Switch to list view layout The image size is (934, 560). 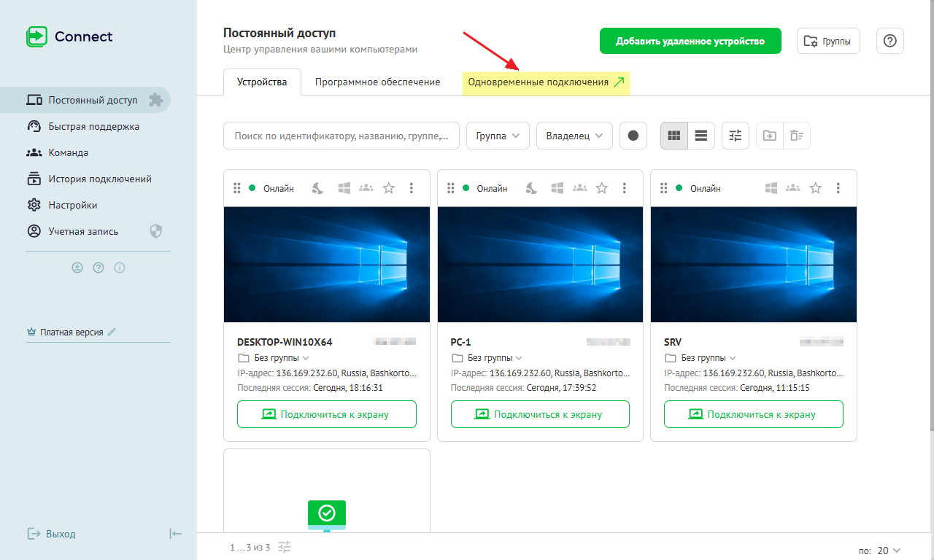[700, 136]
